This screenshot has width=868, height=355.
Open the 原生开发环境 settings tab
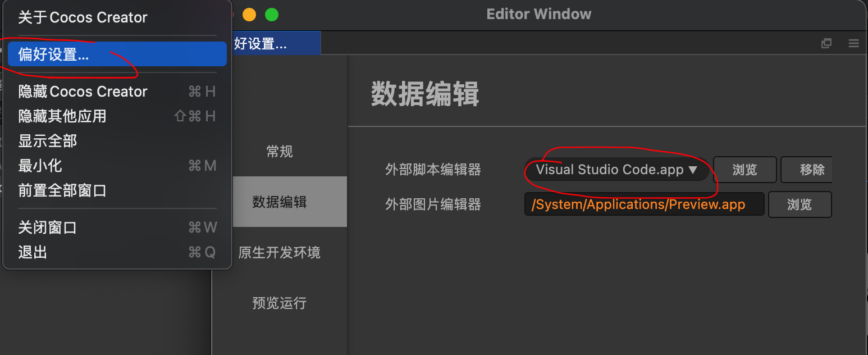click(x=280, y=253)
